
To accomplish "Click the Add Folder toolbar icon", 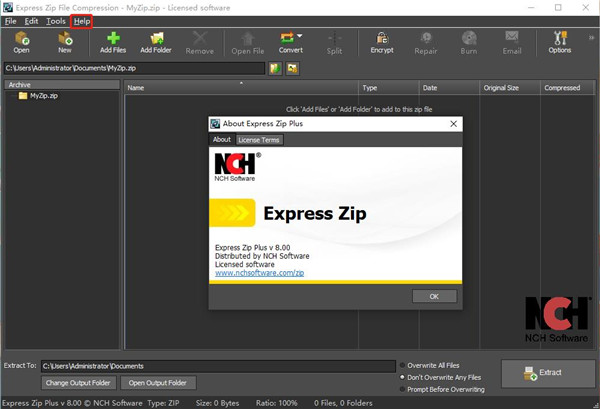I will coord(156,42).
